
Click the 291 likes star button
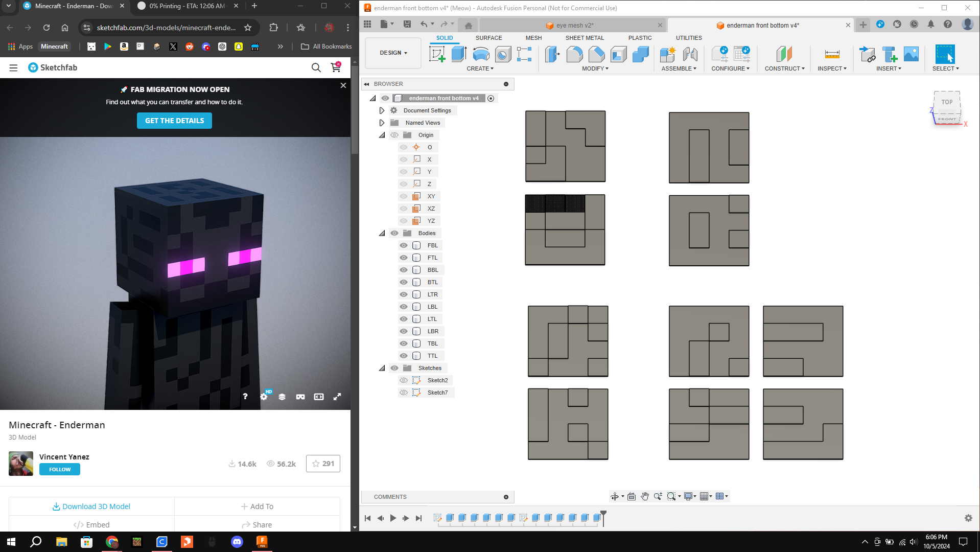pos(323,464)
